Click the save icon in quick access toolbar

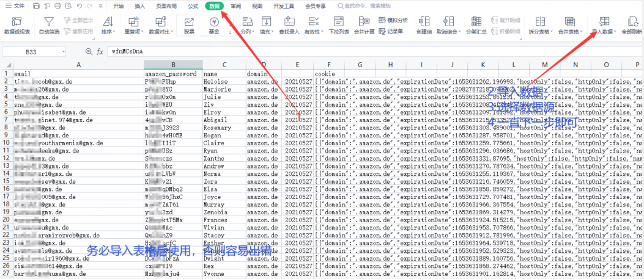37,5
